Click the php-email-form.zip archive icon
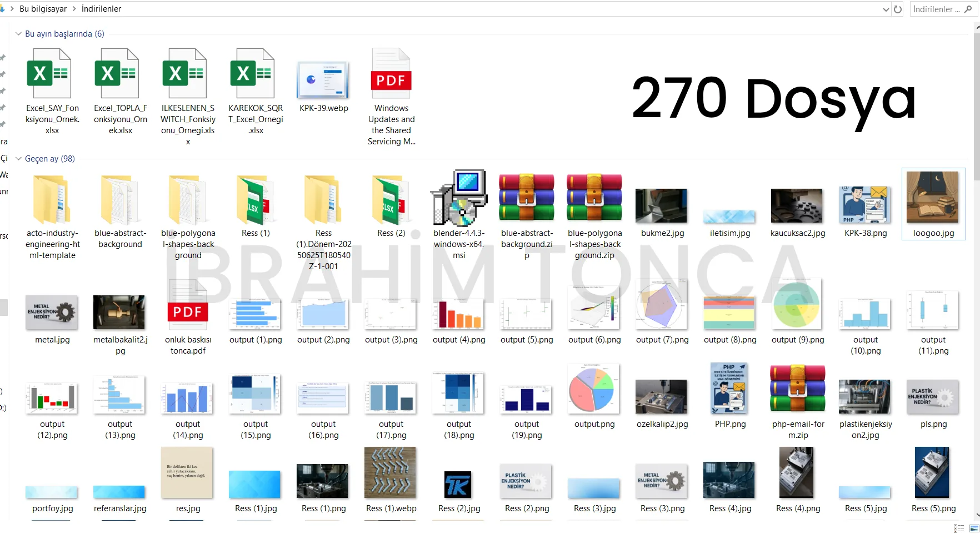 click(x=798, y=390)
